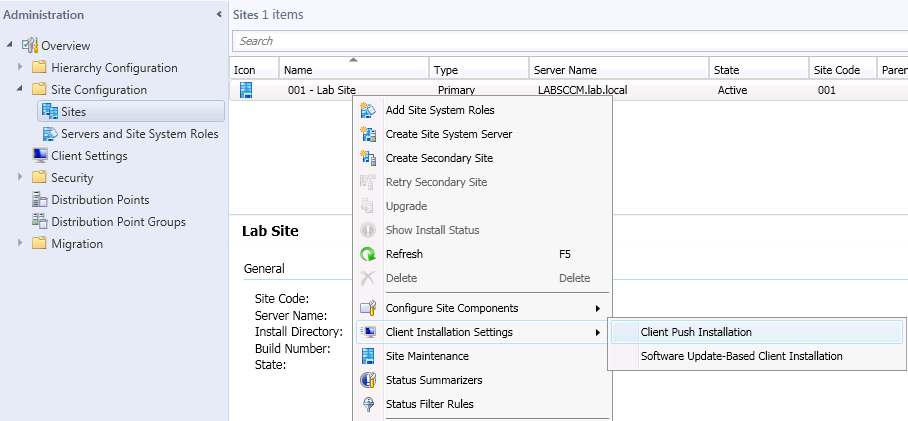
Task: Open Distribution Point Groups node
Action: click(118, 222)
